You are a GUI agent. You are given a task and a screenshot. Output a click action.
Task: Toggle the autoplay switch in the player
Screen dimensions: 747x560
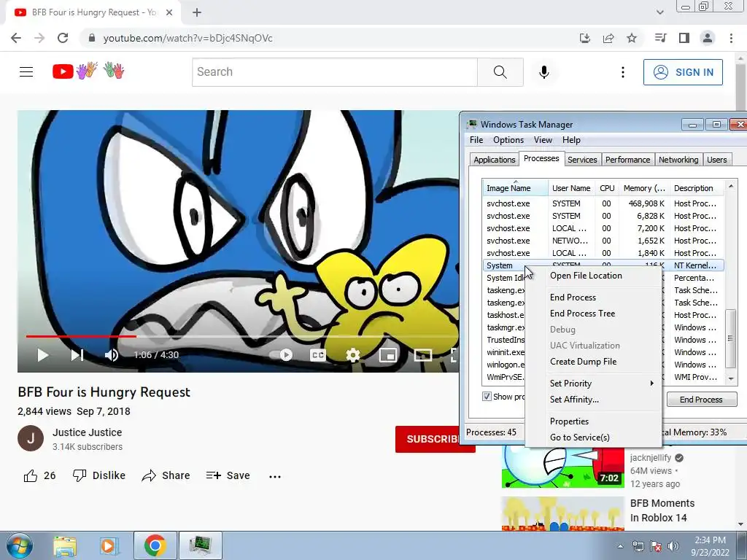coord(282,355)
